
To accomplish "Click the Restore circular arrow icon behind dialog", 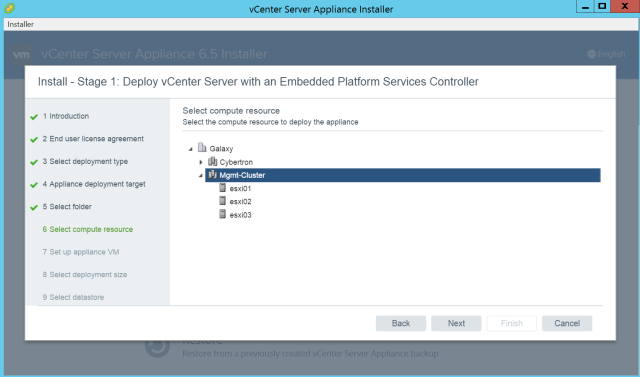I will [x=157, y=347].
